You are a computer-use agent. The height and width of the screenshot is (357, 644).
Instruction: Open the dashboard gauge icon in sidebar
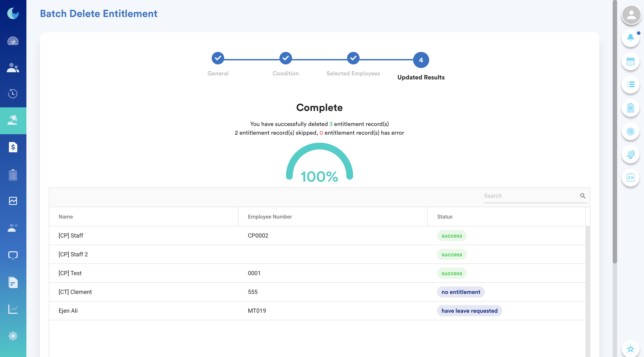tap(13, 41)
